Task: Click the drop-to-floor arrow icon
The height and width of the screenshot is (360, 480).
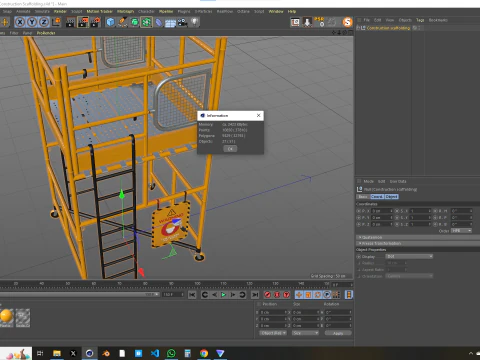Action: click(x=307, y=22)
